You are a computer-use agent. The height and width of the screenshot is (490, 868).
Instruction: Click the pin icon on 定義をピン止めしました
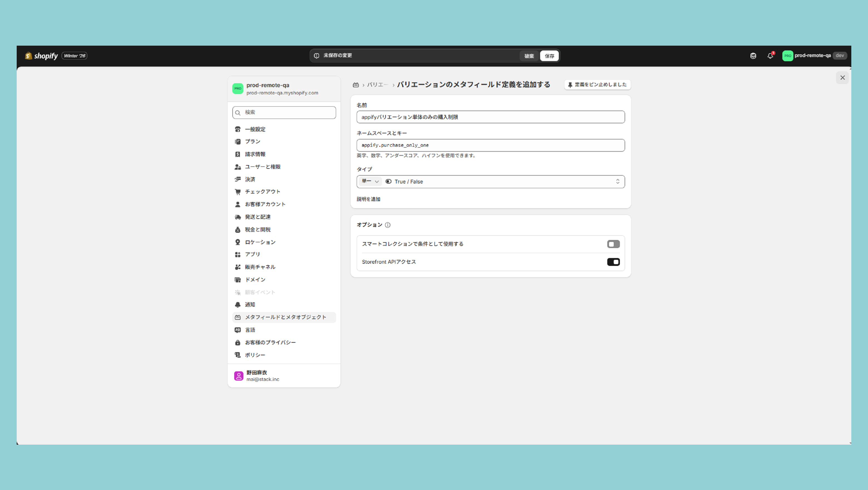click(x=570, y=85)
